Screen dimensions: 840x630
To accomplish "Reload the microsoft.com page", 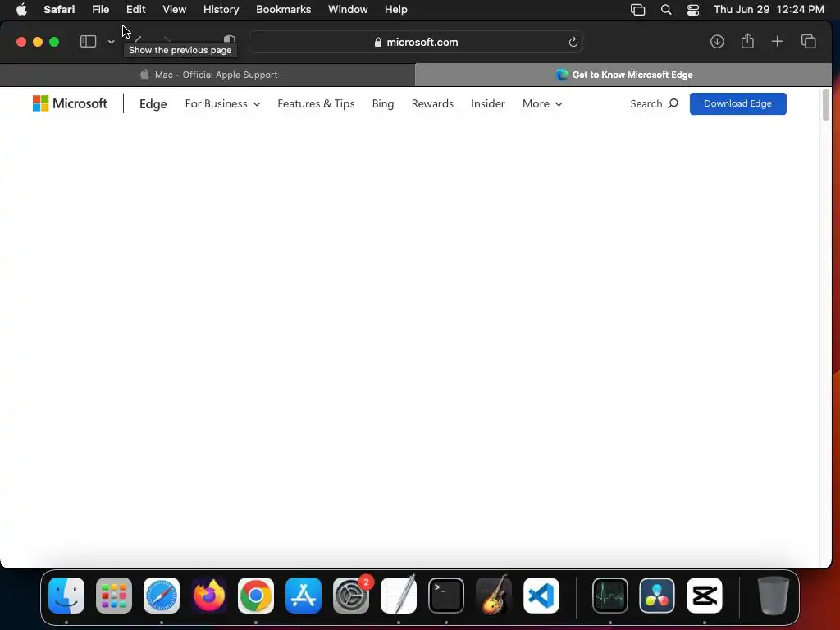I will [x=573, y=43].
